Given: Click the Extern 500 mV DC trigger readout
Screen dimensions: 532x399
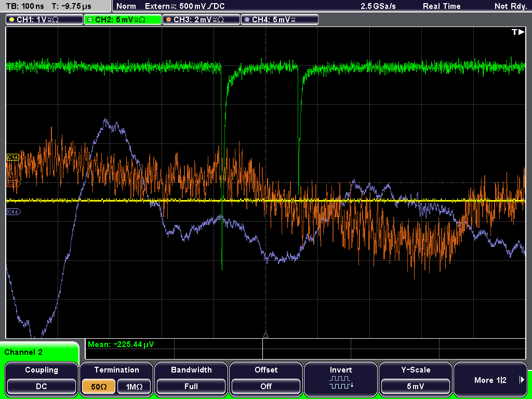Looking at the screenshot, I should coord(184,6).
